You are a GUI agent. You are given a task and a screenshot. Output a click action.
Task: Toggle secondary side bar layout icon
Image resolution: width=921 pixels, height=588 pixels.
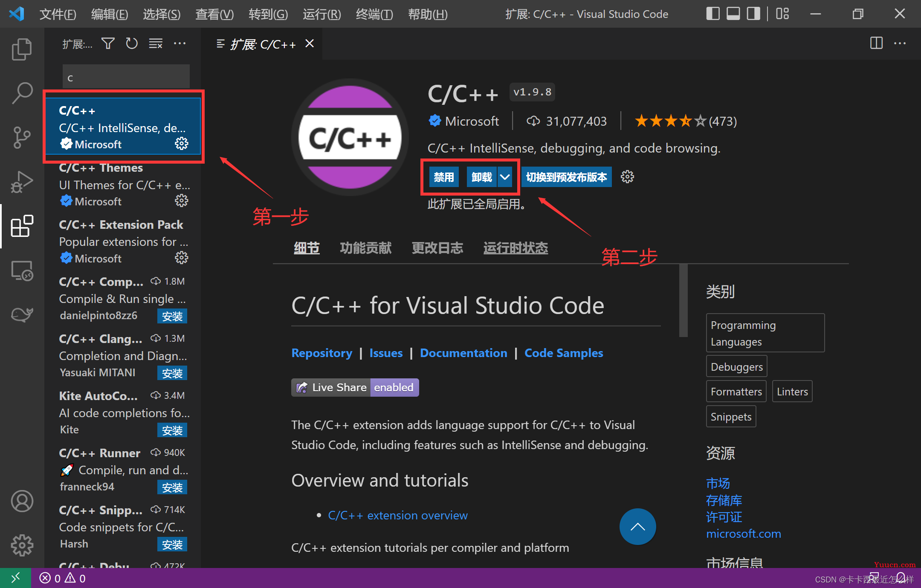[753, 14]
